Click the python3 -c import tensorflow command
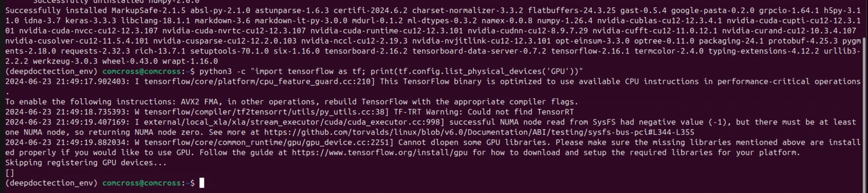This screenshot has height=193, width=868. tap(391, 71)
